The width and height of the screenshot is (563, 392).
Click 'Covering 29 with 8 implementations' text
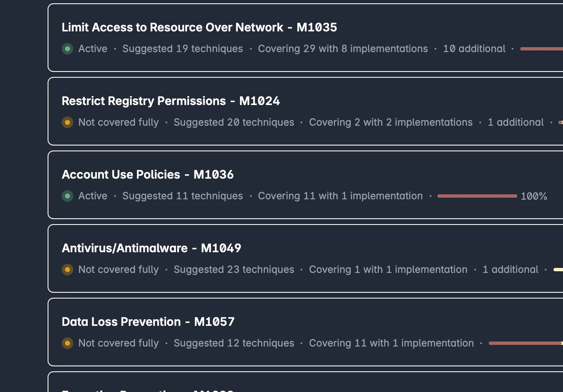pyautogui.click(x=343, y=49)
